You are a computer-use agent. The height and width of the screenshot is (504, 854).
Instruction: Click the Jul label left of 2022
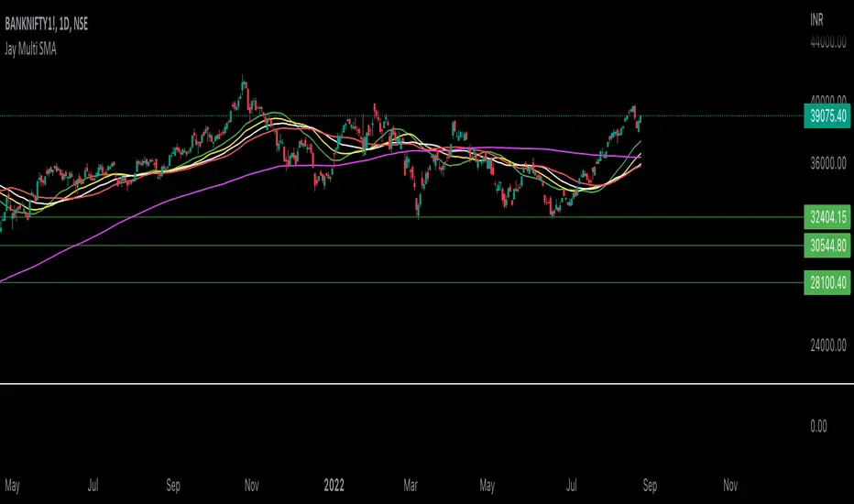(93, 485)
